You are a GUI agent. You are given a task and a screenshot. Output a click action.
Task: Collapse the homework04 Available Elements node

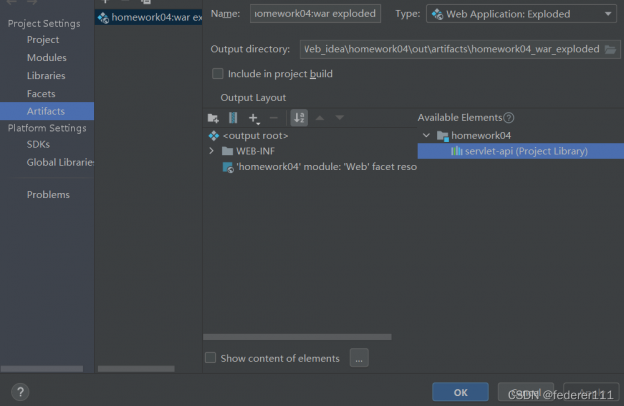pyautogui.click(x=427, y=135)
